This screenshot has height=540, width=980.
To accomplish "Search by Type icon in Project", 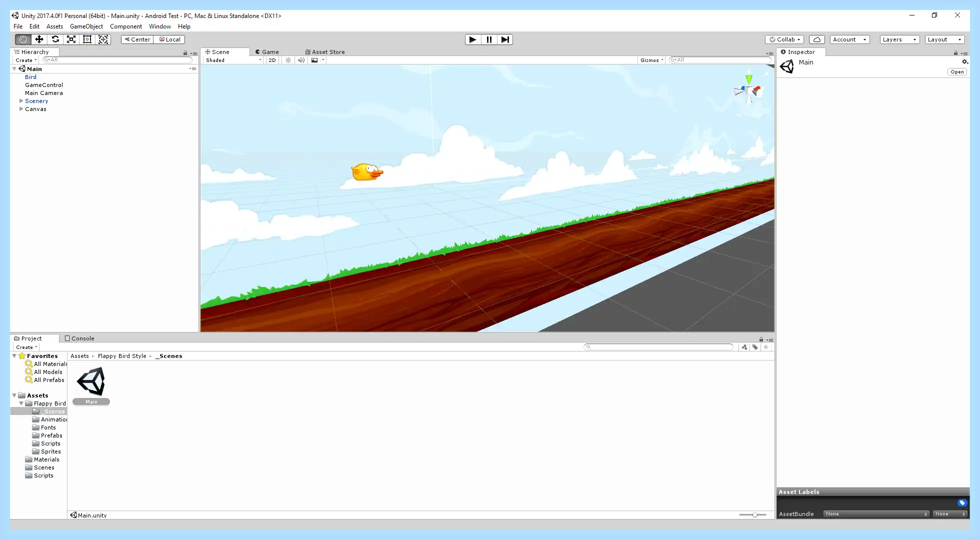I will point(744,347).
